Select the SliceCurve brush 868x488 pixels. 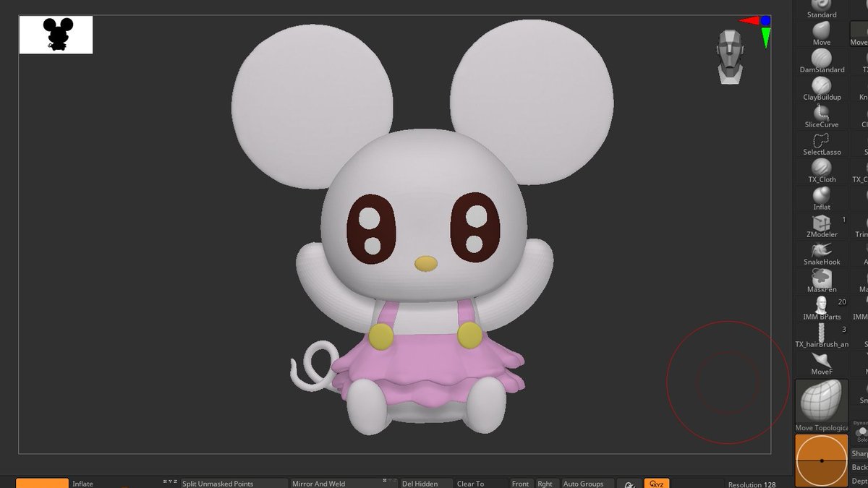click(821, 116)
